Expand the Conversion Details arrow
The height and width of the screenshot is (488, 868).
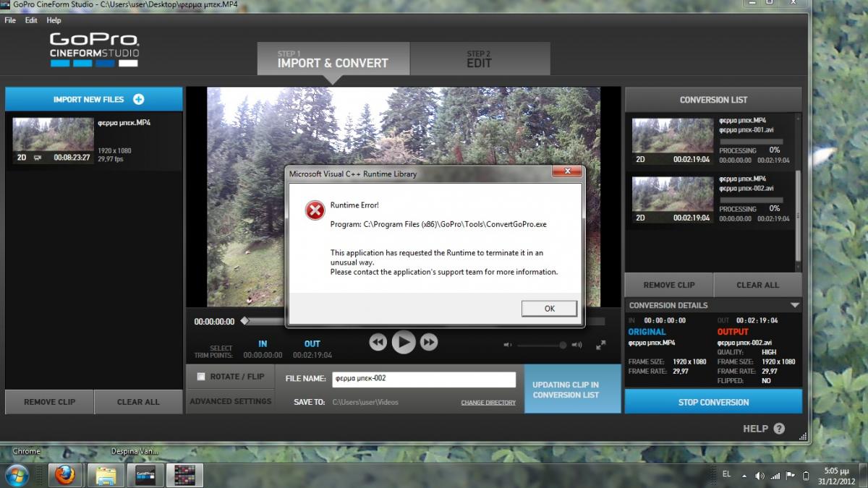click(794, 305)
